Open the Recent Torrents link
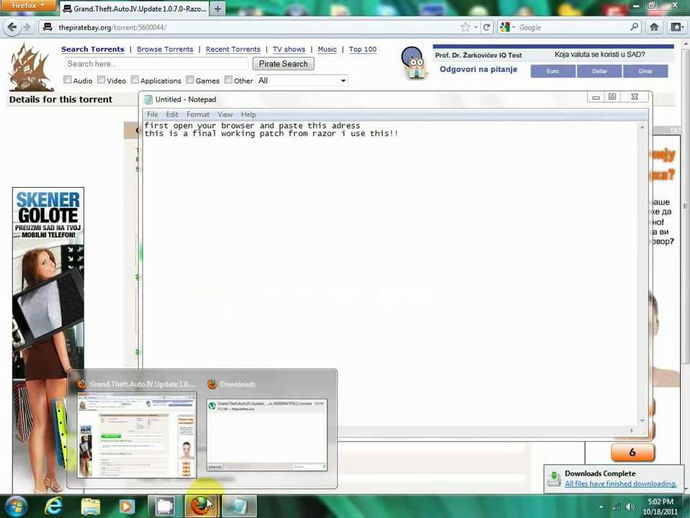690x518 pixels. point(233,49)
